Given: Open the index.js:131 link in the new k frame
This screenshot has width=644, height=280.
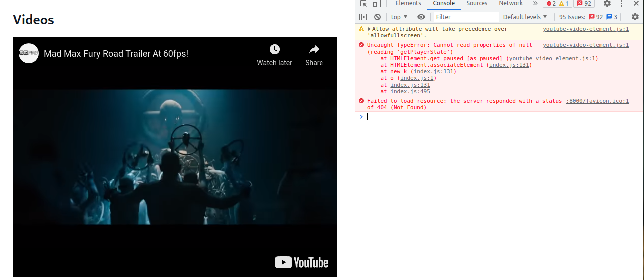Looking at the screenshot, I should (x=434, y=72).
